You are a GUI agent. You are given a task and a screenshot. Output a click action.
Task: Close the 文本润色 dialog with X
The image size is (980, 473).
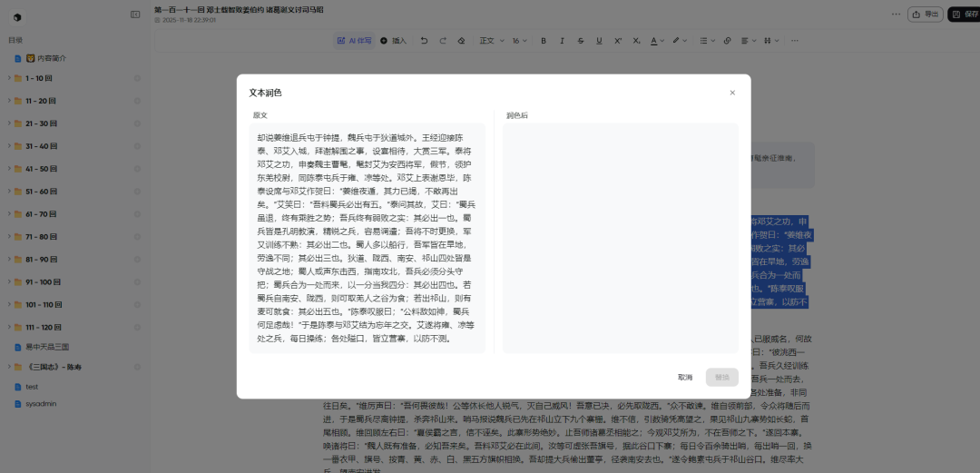point(732,93)
